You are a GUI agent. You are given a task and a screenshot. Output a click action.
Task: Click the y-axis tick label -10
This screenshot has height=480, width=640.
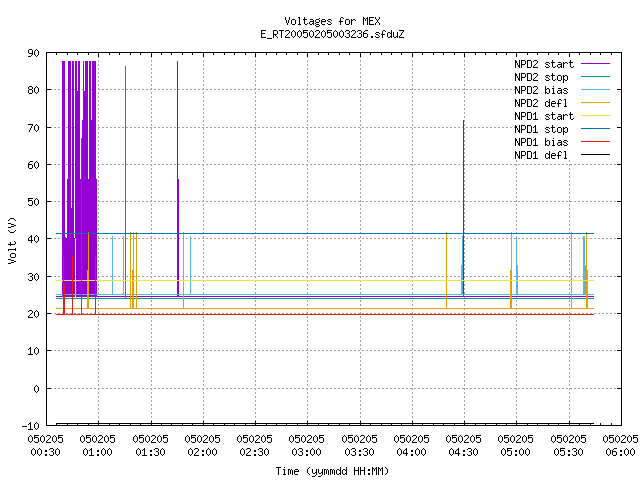[31, 426]
